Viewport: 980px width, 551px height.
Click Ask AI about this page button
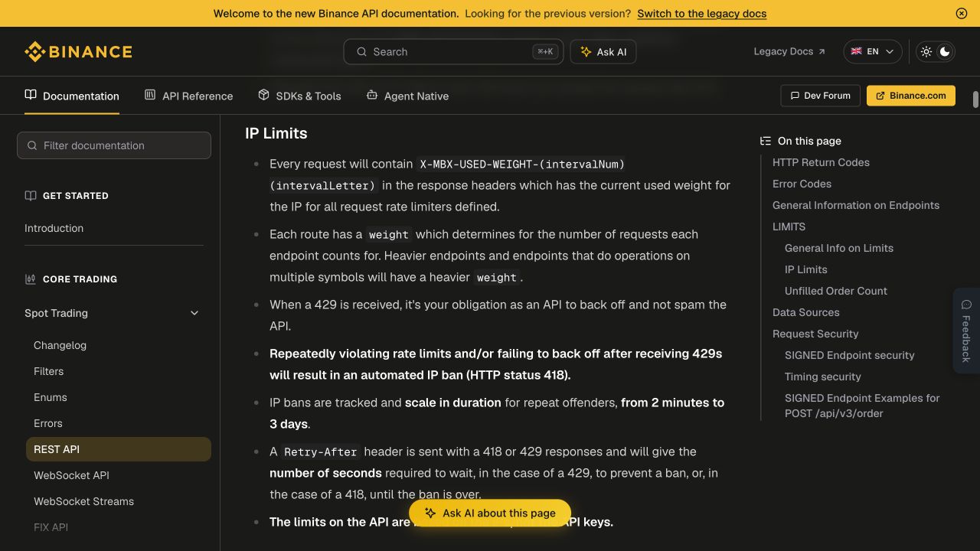tap(490, 513)
